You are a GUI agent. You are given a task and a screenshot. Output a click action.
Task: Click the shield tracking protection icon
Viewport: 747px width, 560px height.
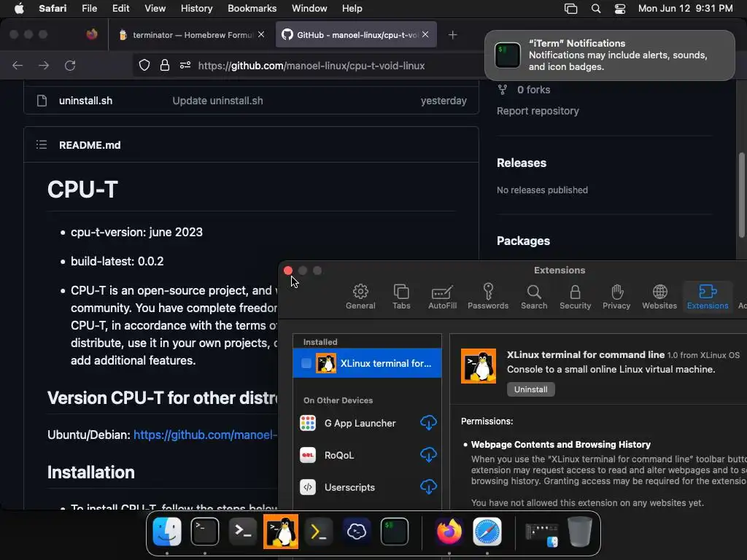click(x=144, y=65)
